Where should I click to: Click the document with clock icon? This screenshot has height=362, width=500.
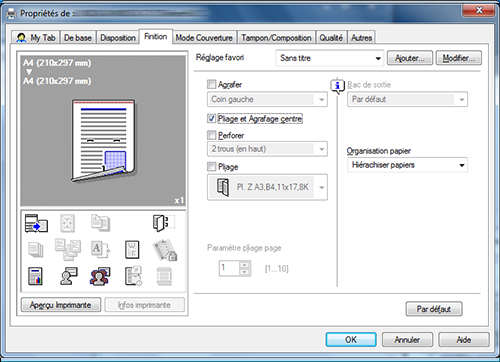tap(133, 276)
